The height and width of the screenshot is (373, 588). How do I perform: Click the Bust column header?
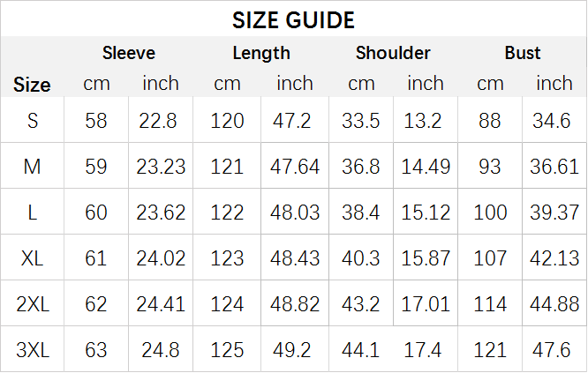click(523, 53)
